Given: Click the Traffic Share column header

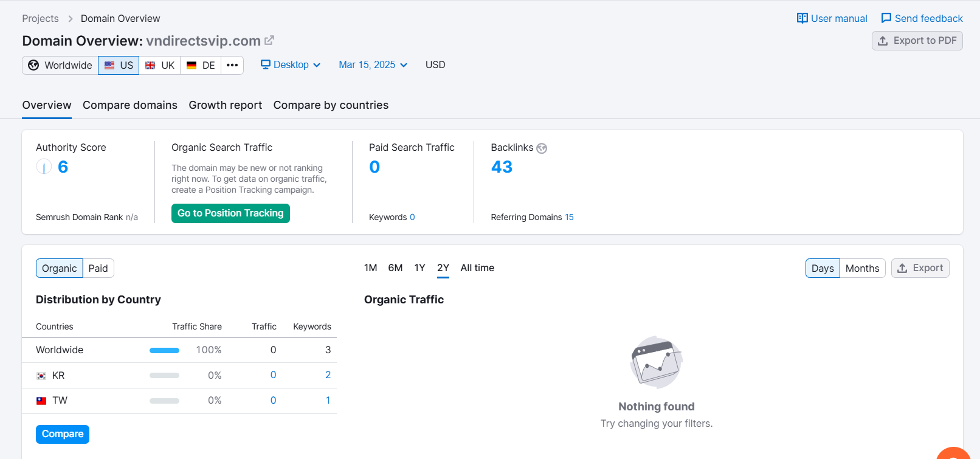Looking at the screenshot, I should tap(197, 326).
